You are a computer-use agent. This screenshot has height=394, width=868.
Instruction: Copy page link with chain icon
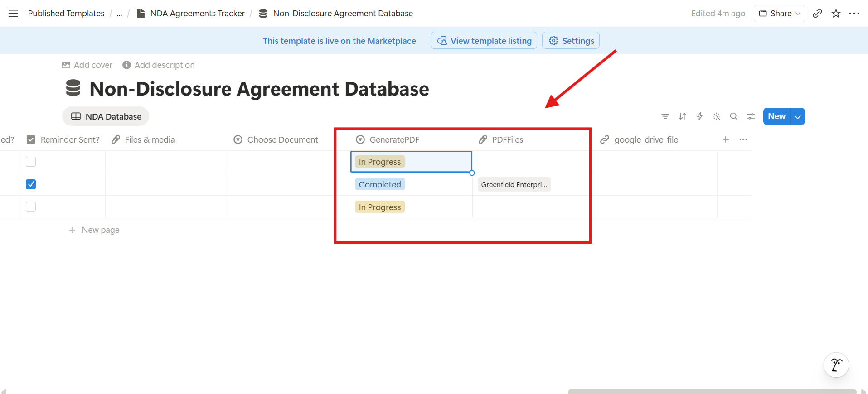(x=817, y=14)
